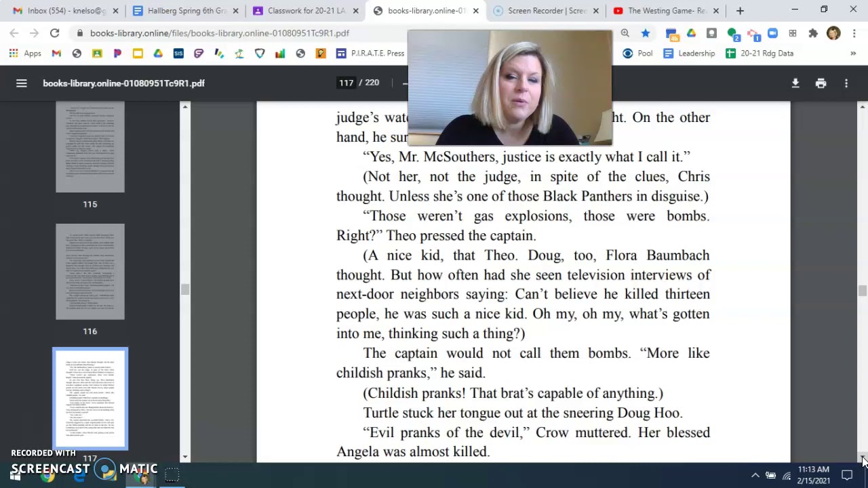Show hidden system tray icons
The image size is (868, 488).
755,475
